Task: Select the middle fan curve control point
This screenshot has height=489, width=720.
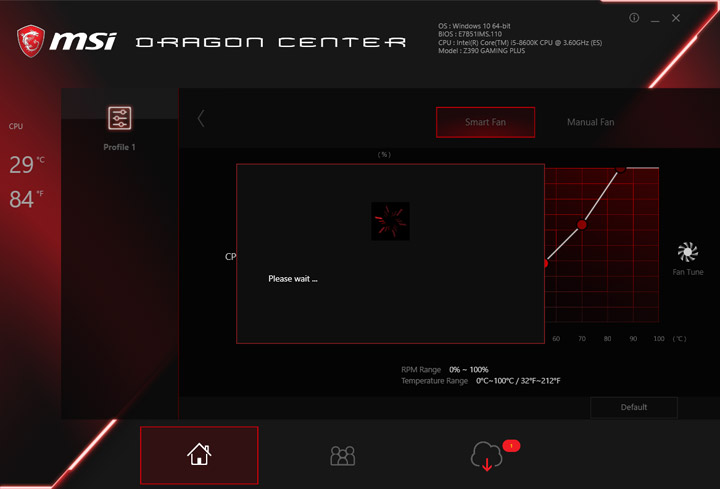Action: point(582,225)
